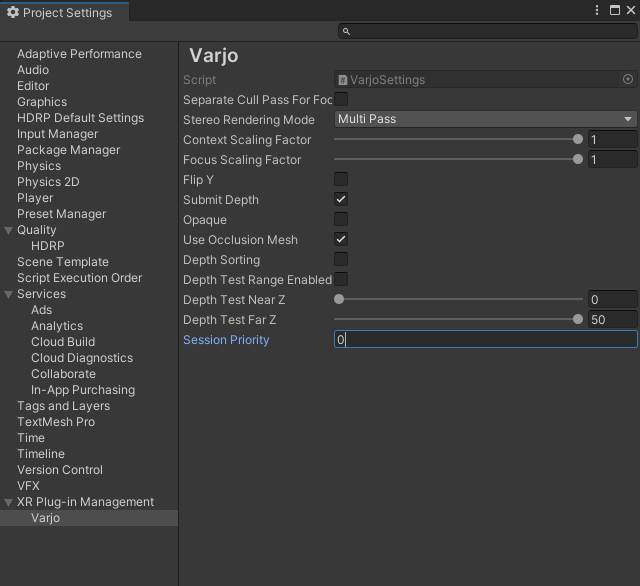
Task: Click the Context Scaling Factor slider handle
Action: pos(578,139)
